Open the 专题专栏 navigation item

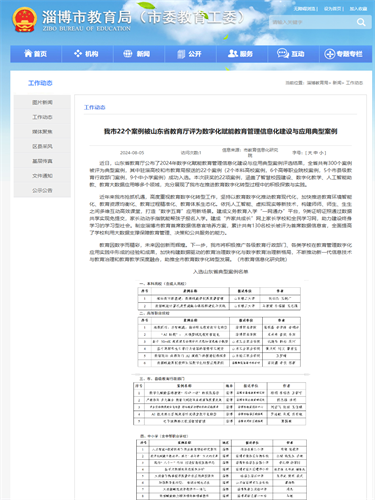(344, 54)
